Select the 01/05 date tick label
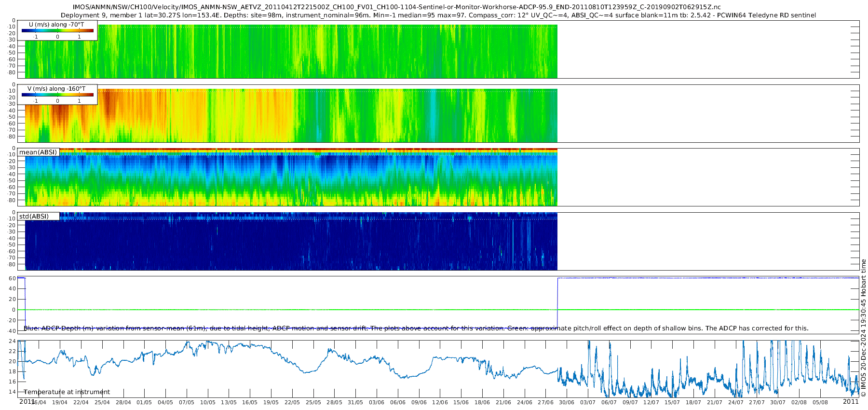 pyautogui.click(x=144, y=403)
